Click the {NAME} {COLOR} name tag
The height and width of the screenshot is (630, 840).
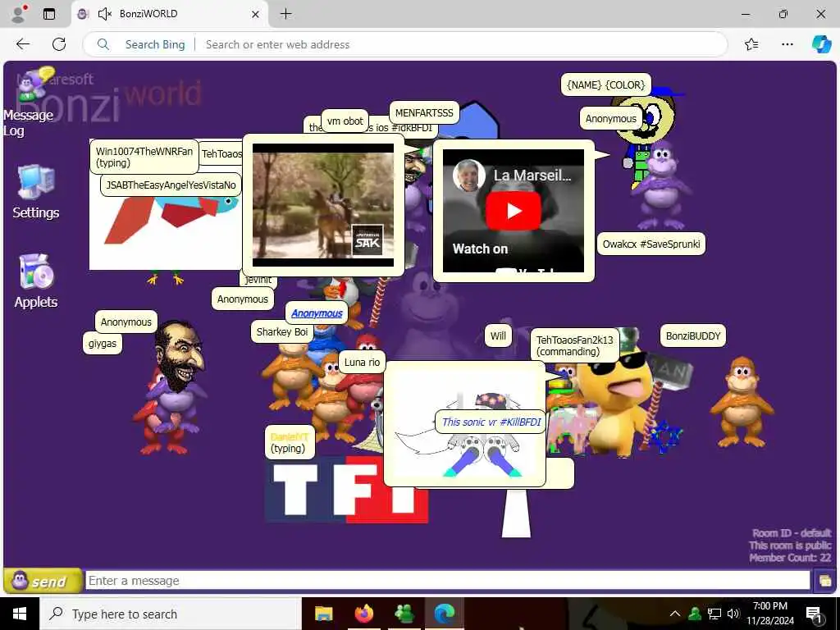606,85
